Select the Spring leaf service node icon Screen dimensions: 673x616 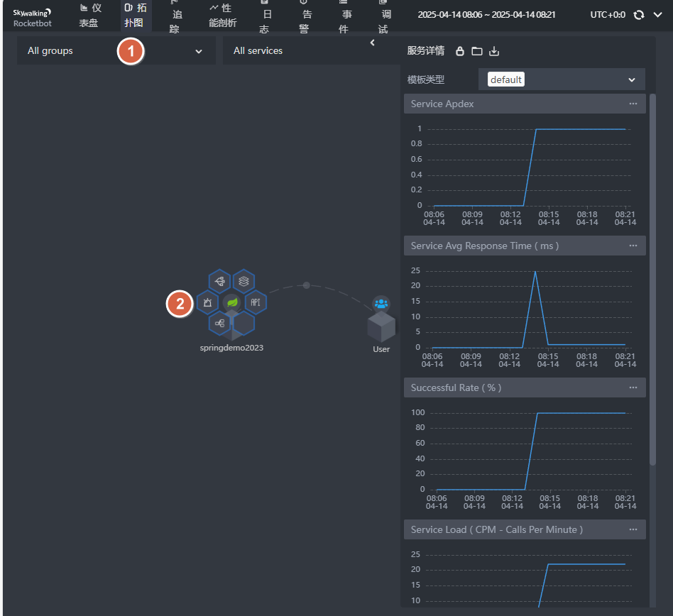click(x=231, y=302)
